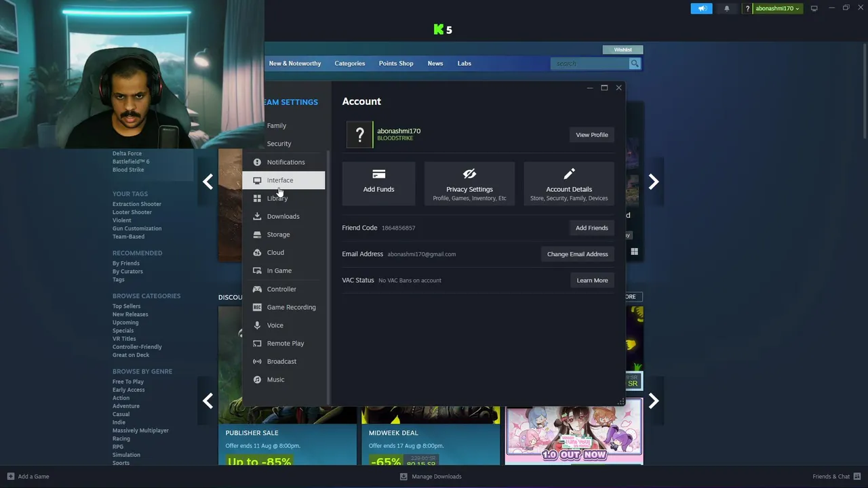
Task: Click the Broadcast signal icon
Action: point(257,361)
